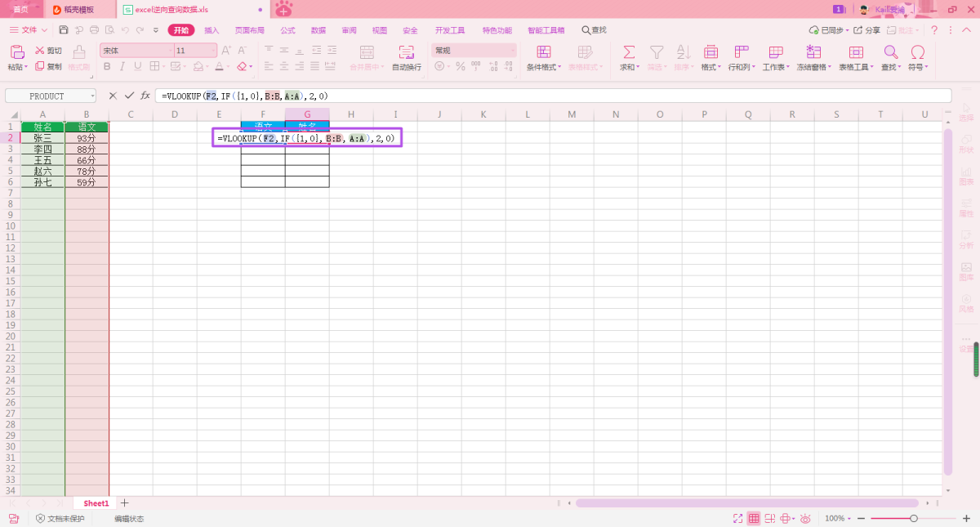The height and width of the screenshot is (527, 980).
Task: Click the 分享 share button
Action: tap(867, 30)
